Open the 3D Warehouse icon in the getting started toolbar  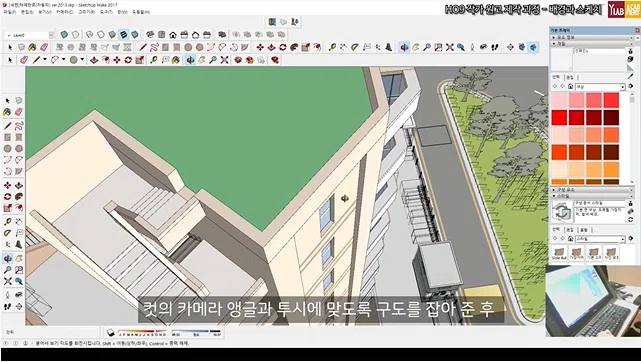238,60
